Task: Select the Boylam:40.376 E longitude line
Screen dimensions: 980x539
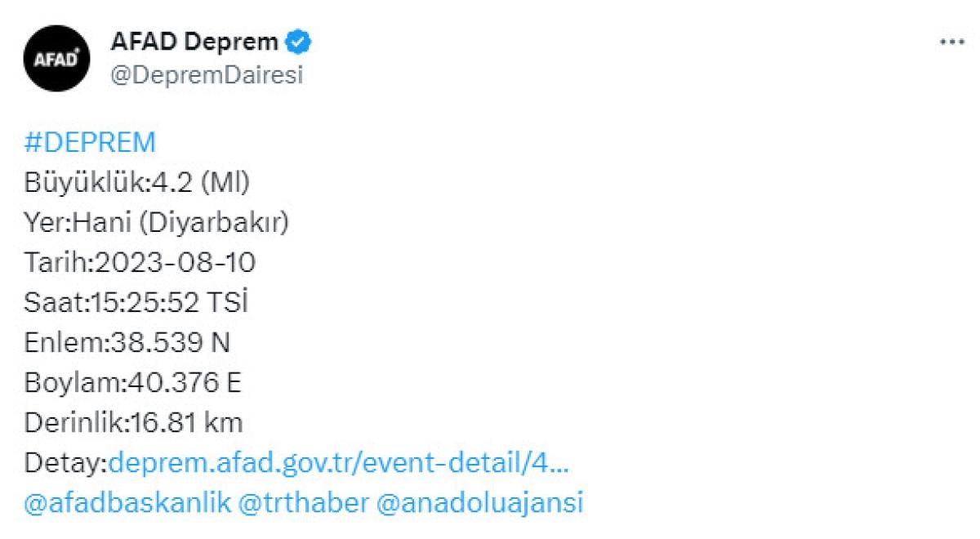Action: tap(133, 383)
